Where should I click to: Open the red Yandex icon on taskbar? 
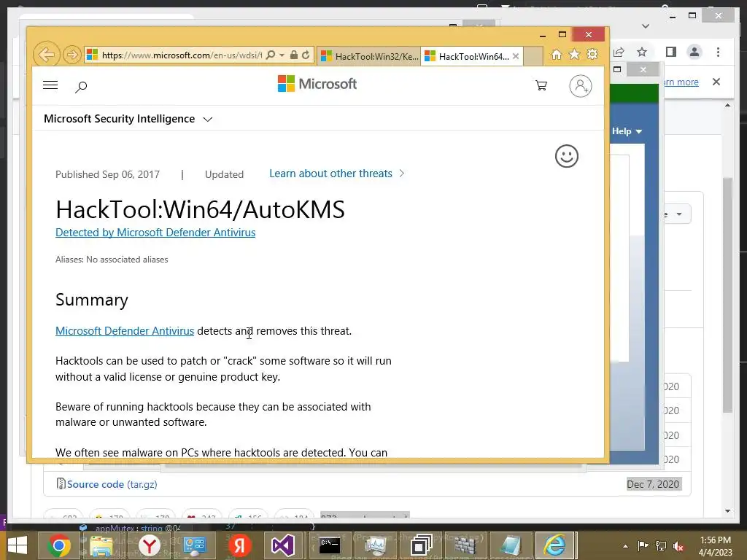pyautogui.click(x=239, y=545)
